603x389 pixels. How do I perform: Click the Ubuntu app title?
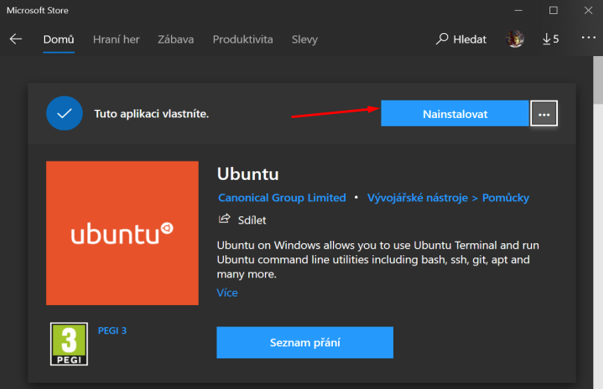click(248, 174)
